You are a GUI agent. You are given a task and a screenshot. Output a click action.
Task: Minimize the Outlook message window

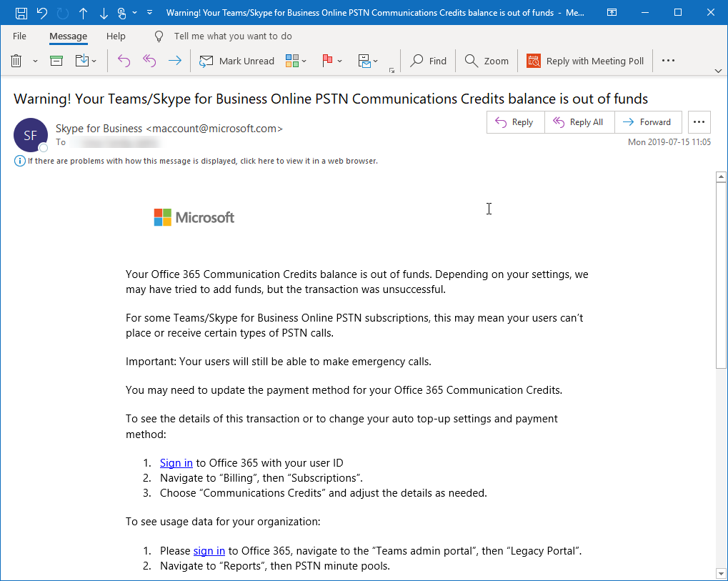click(645, 13)
